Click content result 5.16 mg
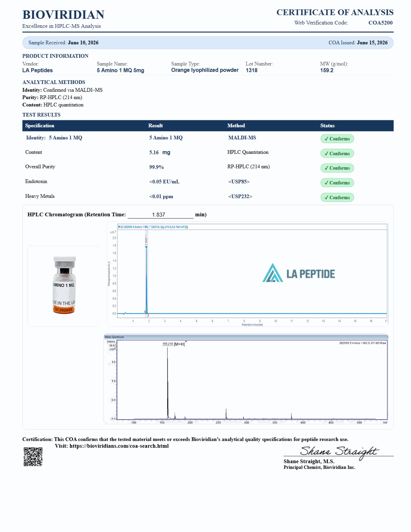411x532 pixels. tap(160, 152)
